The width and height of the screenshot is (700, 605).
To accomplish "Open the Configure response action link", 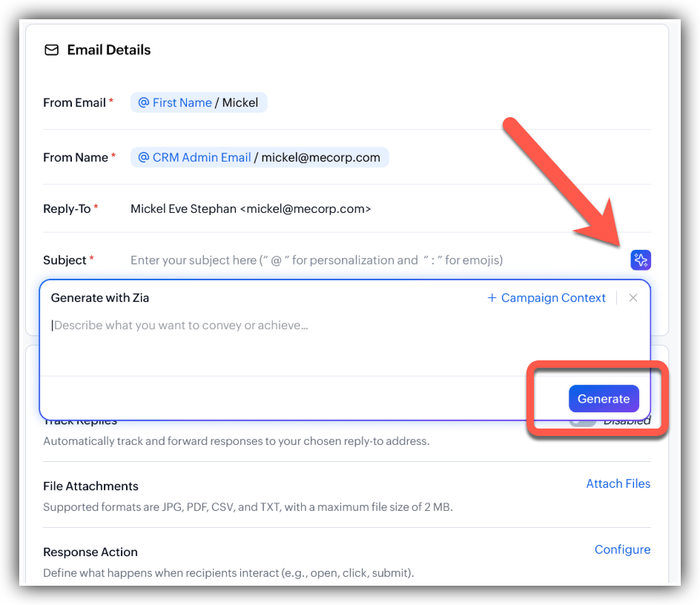I will (622, 549).
